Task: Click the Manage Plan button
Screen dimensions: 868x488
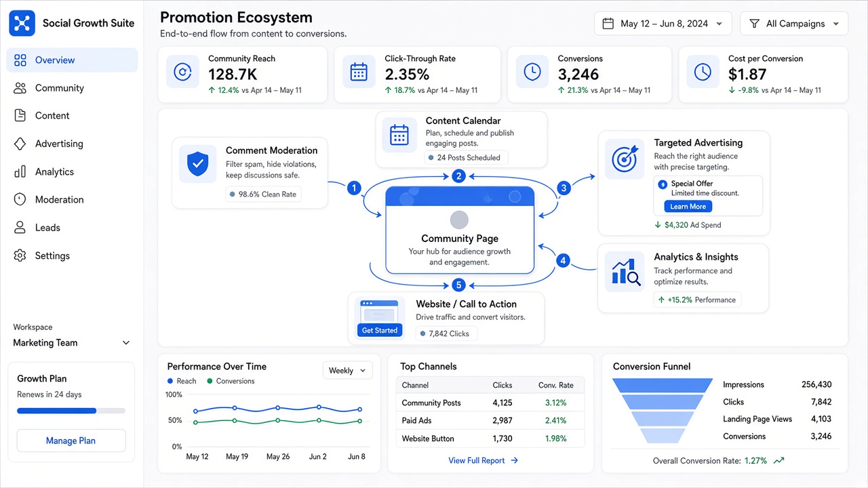Action: (71, 441)
